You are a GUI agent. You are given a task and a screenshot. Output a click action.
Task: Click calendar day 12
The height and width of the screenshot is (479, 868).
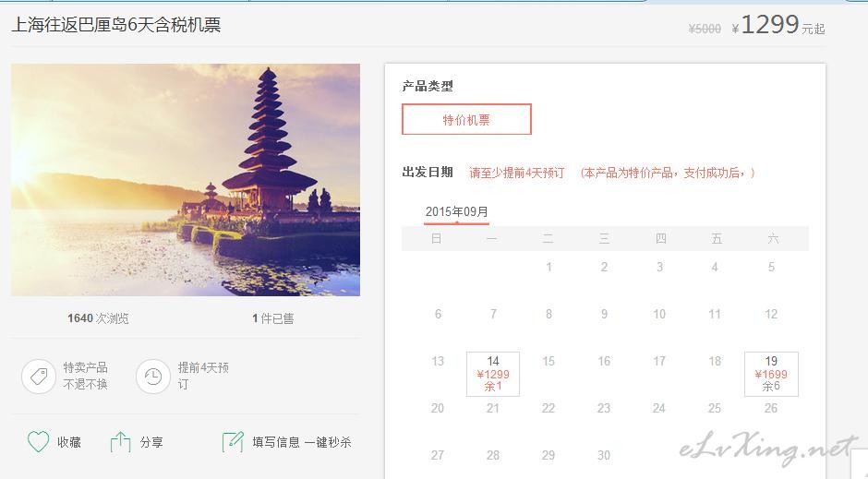(771, 314)
